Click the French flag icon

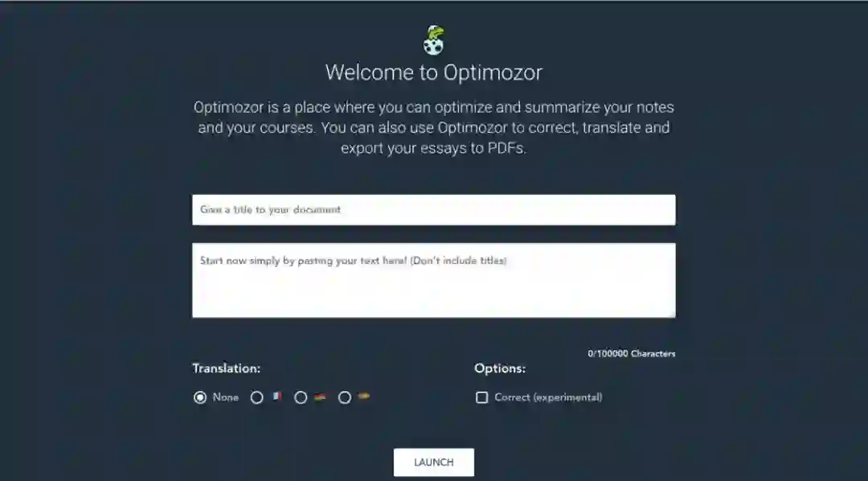point(276,397)
